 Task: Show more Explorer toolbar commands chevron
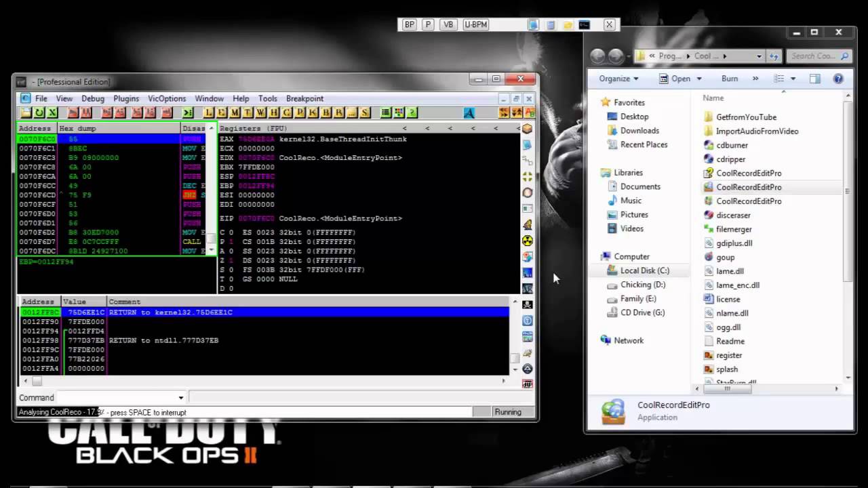click(x=755, y=79)
